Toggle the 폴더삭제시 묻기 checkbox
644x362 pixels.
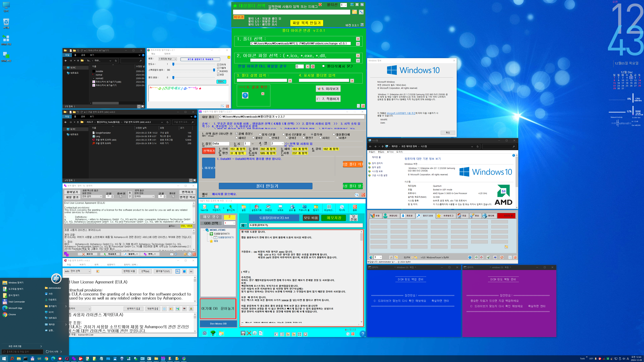pos(323,66)
